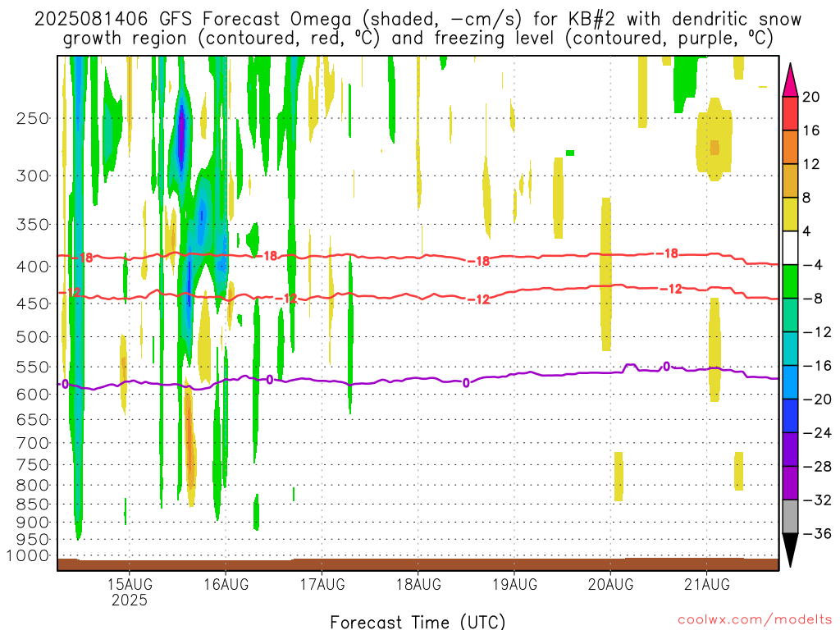Click the 2025 year label under 15AUG

(130, 600)
